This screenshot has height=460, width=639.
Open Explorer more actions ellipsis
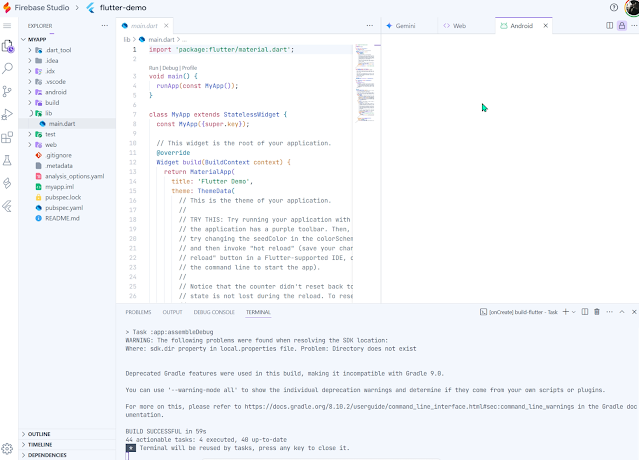click(105, 26)
